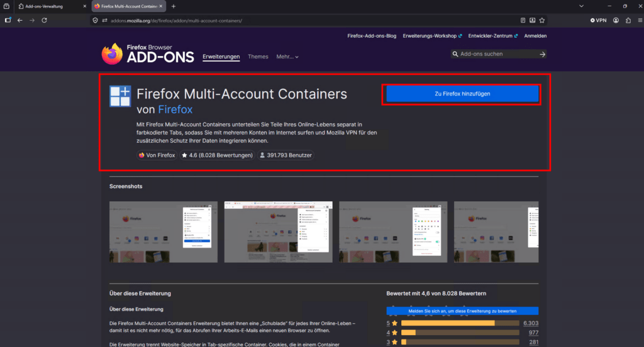Open the third screenshot thumbnail
This screenshot has height=347, width=644.
pos(393,232)
